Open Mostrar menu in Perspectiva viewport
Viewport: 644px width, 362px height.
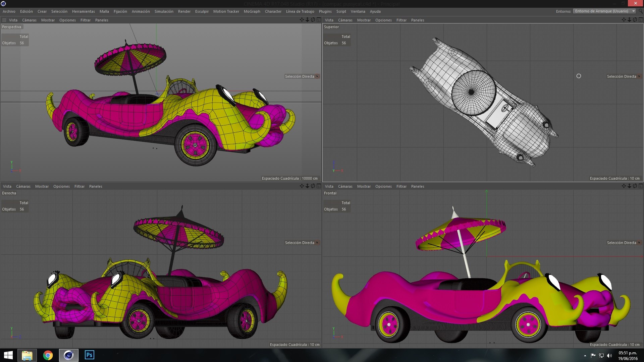point(48,20)
